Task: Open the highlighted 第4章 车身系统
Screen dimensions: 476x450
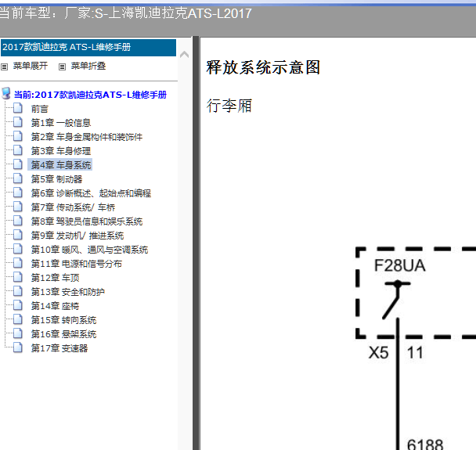Action: (60, 165)
